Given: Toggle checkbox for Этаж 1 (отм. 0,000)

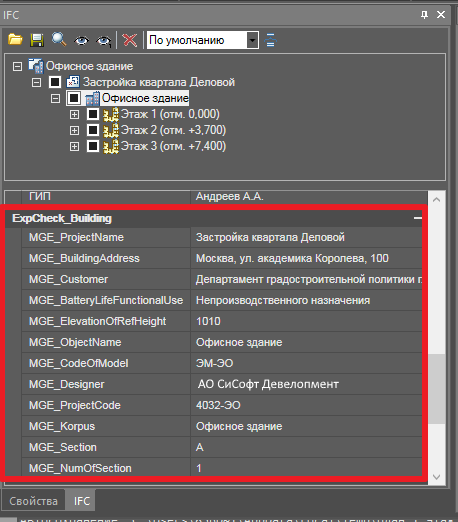Looking at the screenshot, I should (x=93, y=114).
